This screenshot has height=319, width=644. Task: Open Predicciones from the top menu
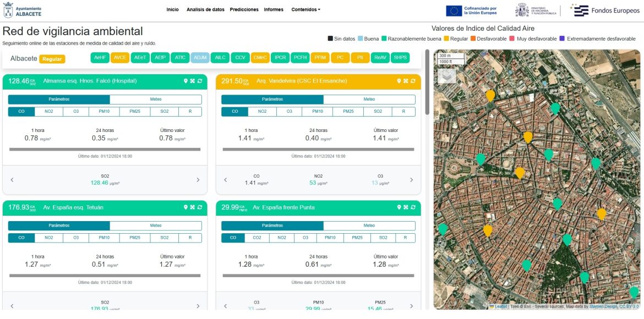click(x=244, y=9)
